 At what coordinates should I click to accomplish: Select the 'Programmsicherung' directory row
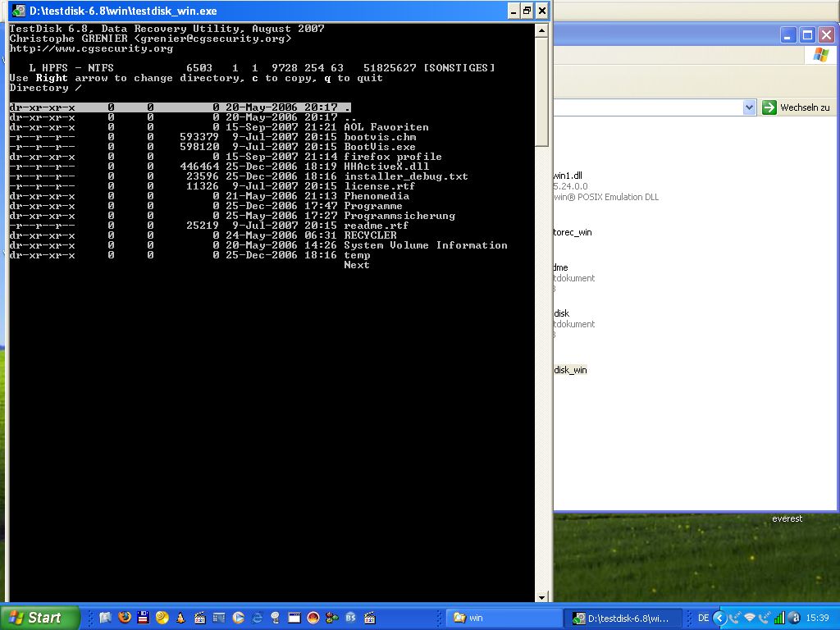tap(232, 216)
